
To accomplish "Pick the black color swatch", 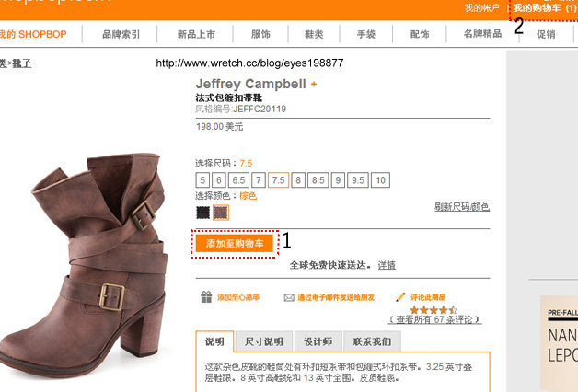I will click(x=202, y=213).
